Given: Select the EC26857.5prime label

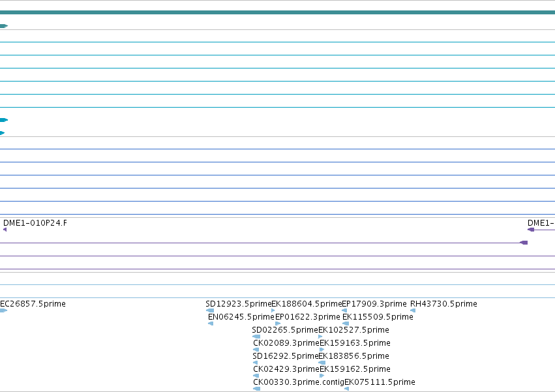Looking at the screenshot, I should [33, 304].
